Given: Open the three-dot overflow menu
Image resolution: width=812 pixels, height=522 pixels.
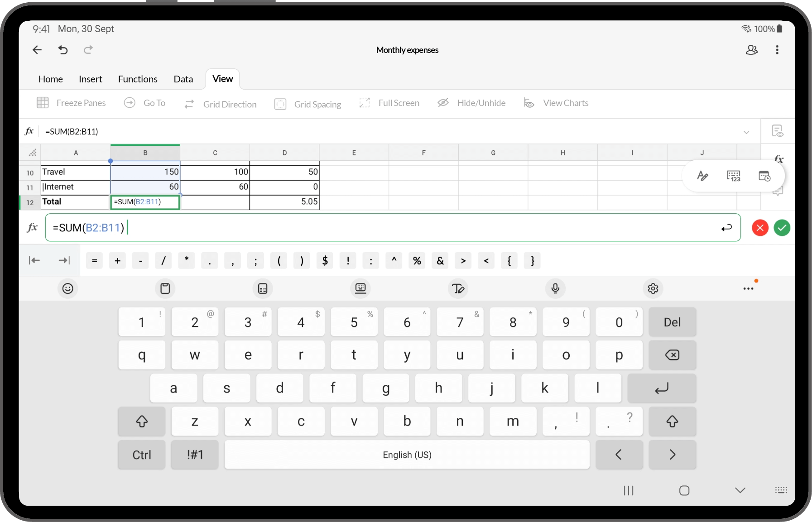Looking at the screenshot, I should (x=777, y=50).
